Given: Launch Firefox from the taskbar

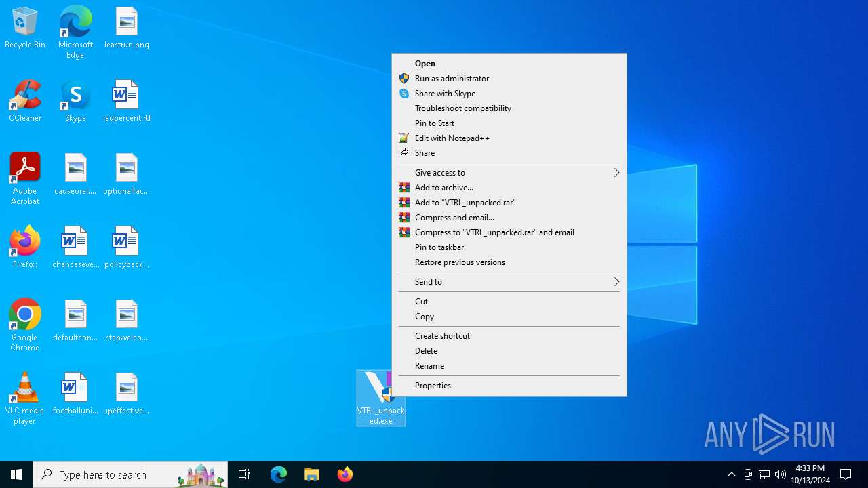Looking at the screenshot, I should (345, 474).
